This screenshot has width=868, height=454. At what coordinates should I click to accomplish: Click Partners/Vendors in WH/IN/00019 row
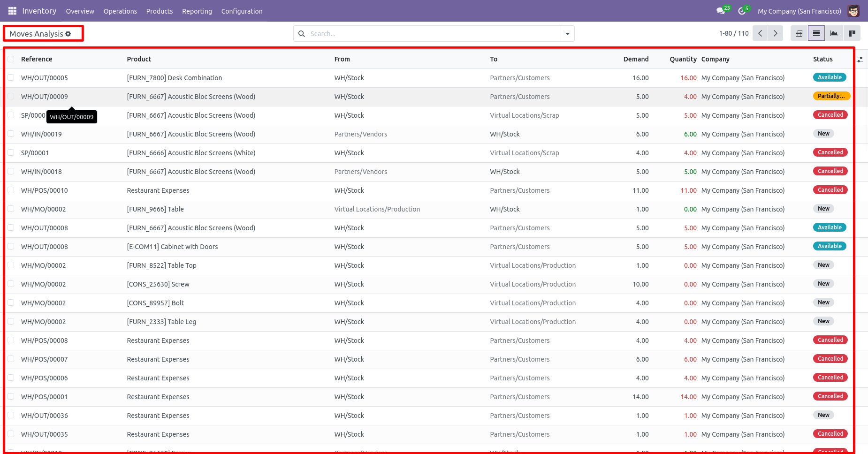[361, 134]
